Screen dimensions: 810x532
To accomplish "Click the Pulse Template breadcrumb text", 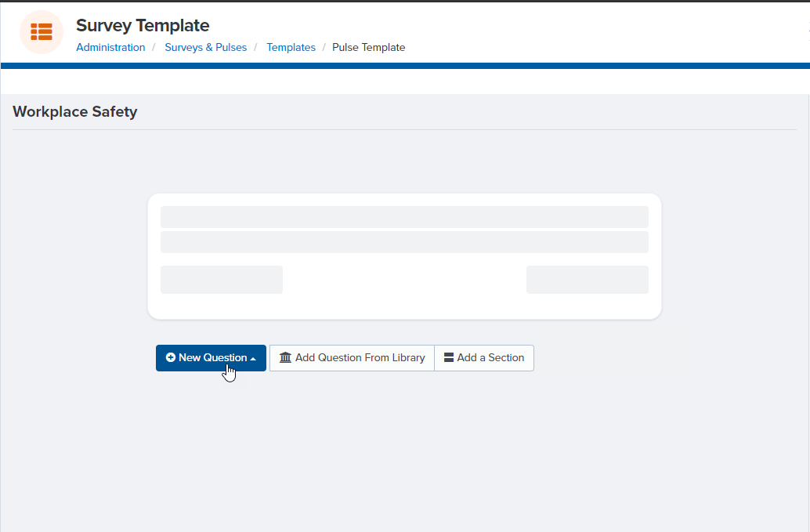I will pos(368,48).
